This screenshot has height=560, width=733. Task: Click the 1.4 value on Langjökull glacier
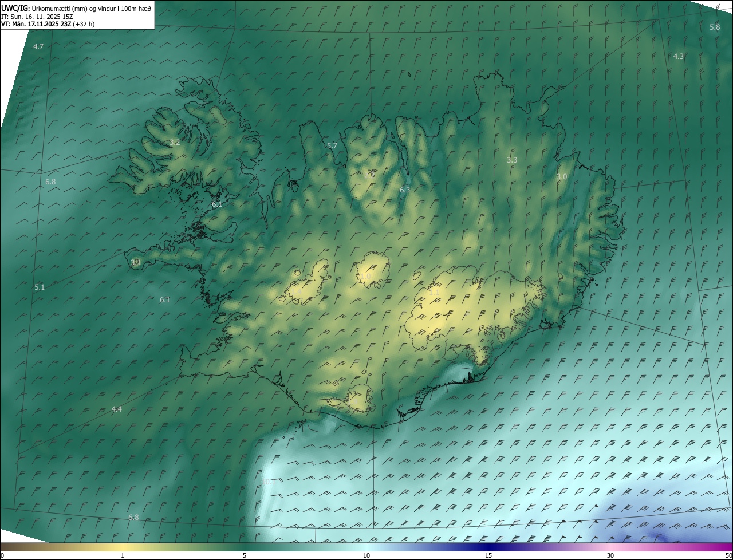(297, 291)
